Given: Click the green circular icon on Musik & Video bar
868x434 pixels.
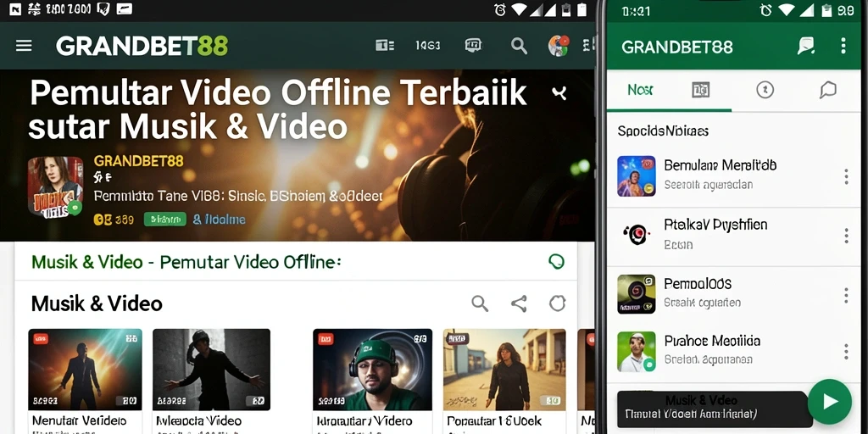Looking at the screenshot, I should pos(556,261).
